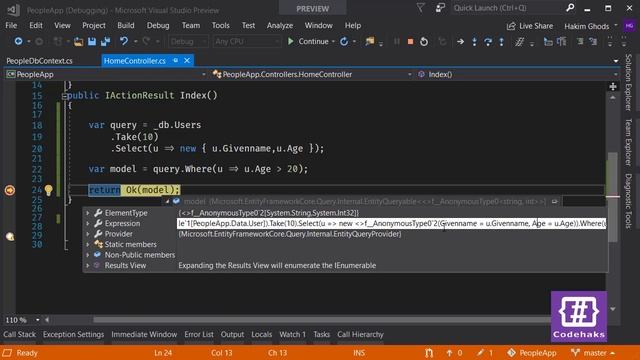Click the Step Out icon
Viewport: 640px width, 360px height.
click(x=502, y=41)
